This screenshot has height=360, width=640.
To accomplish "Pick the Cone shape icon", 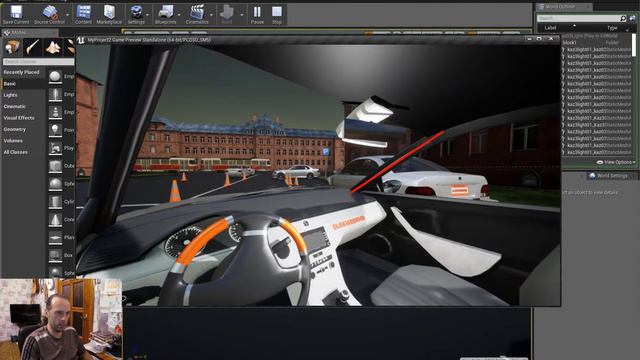I will [55, 220].
